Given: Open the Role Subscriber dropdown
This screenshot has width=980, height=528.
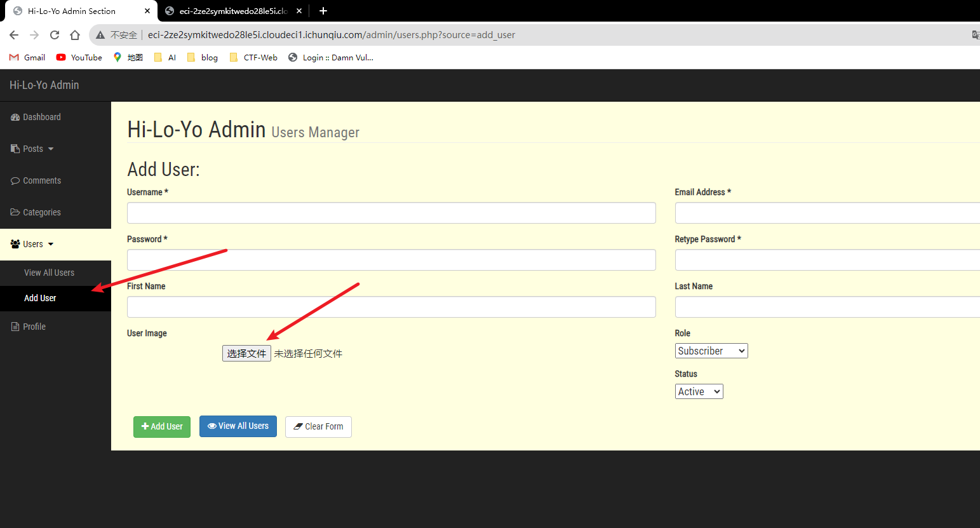Looking at the screenshot, I should pos(711,351).
